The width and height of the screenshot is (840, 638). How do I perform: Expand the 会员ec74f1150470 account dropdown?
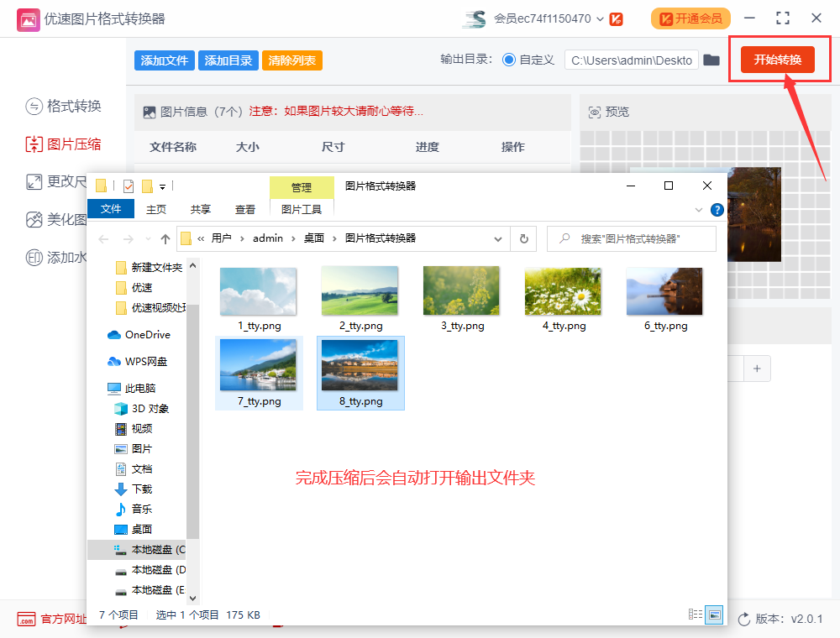[599, 18]
